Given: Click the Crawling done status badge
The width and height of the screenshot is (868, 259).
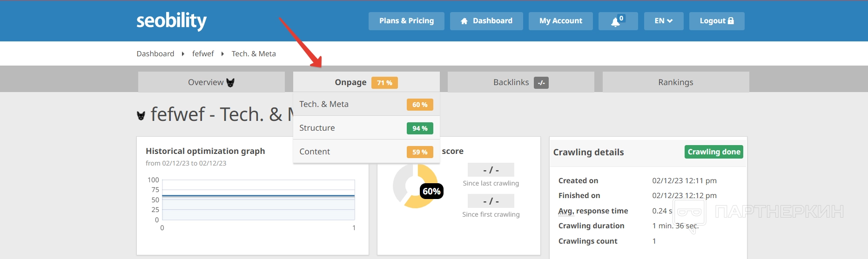Looking at the screenshot, I should [x=713, y=152].
